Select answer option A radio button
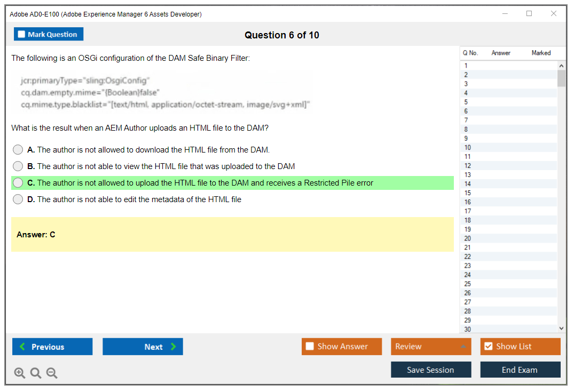The width and height of the screenshot is (574, 392). [18, 150]
